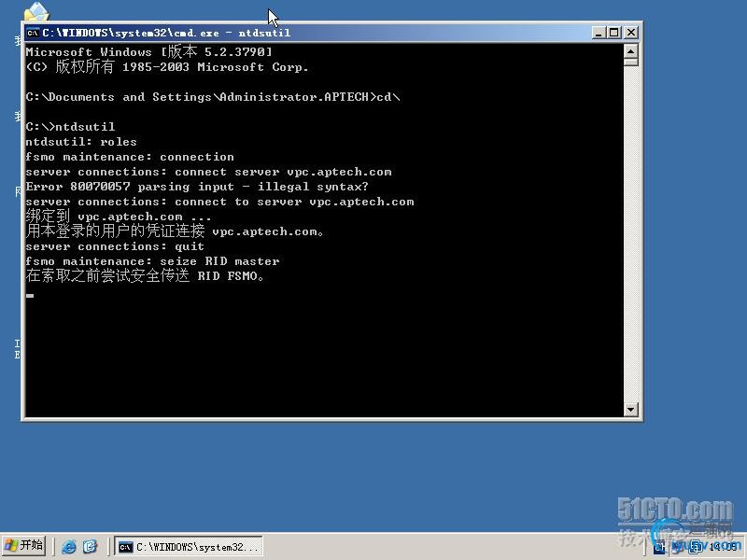Click the 'fsmo maintenance: connection' line
This screenshot has height=560, width=747.
(x=130, y=157)
